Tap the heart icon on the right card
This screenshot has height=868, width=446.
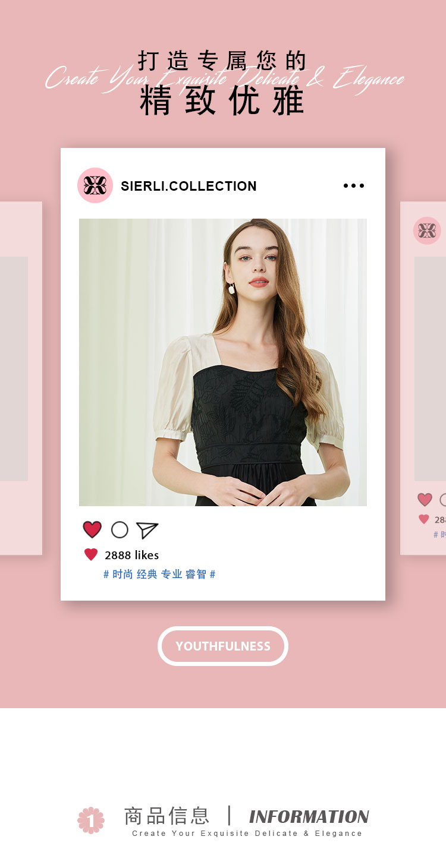point(425,500)
